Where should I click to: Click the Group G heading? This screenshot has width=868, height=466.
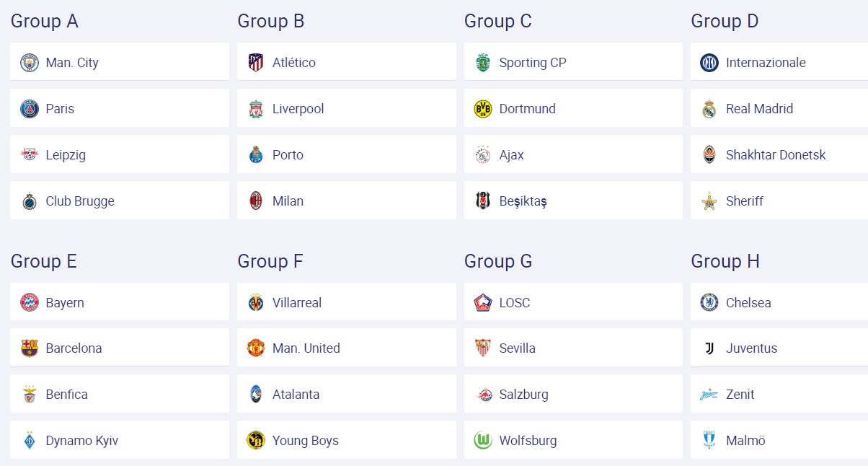(x=498, y=261)
